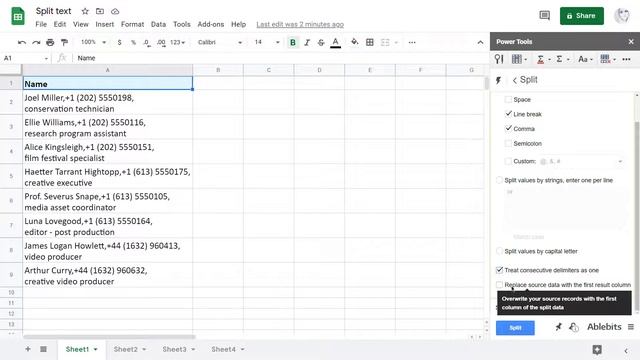
Task: Open borders tool
Action: tap(370, 42)
